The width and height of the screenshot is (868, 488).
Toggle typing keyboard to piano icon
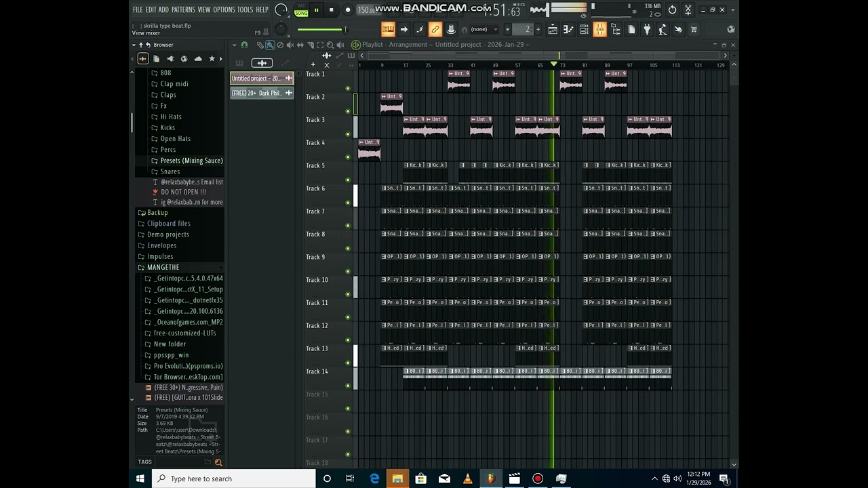[388, 29]
